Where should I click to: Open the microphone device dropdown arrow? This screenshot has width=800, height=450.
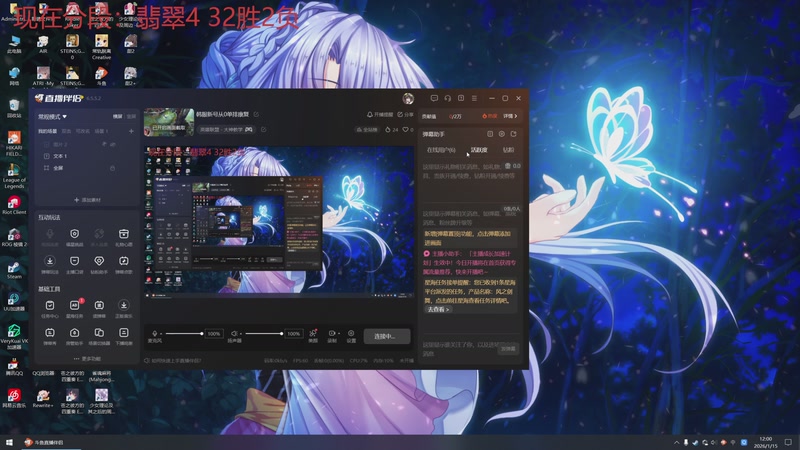click(x=161, y=334)
